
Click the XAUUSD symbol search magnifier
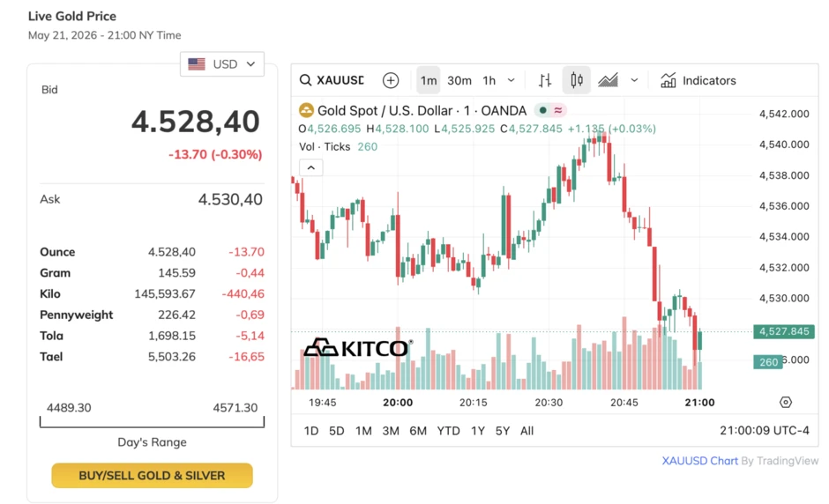point(305,80)
